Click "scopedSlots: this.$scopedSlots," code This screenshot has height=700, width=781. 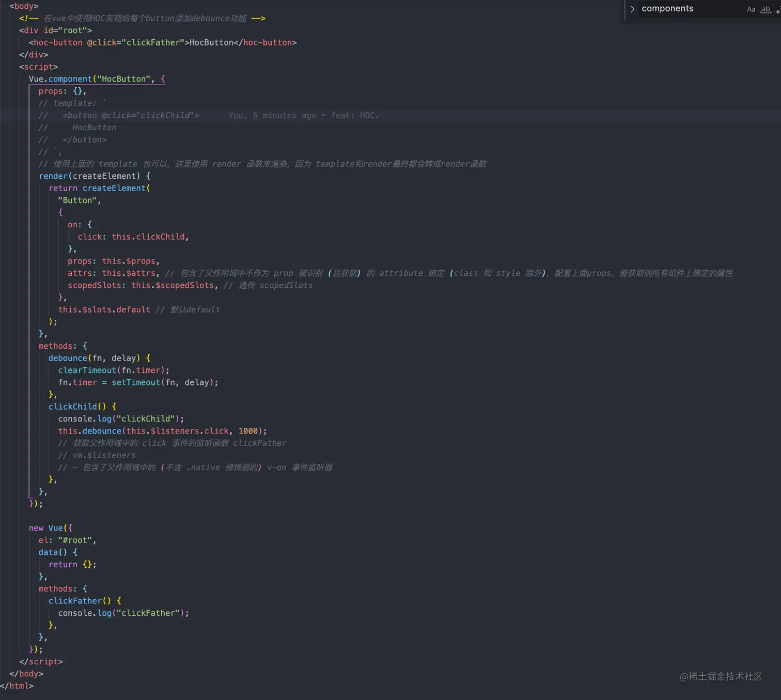143,285
